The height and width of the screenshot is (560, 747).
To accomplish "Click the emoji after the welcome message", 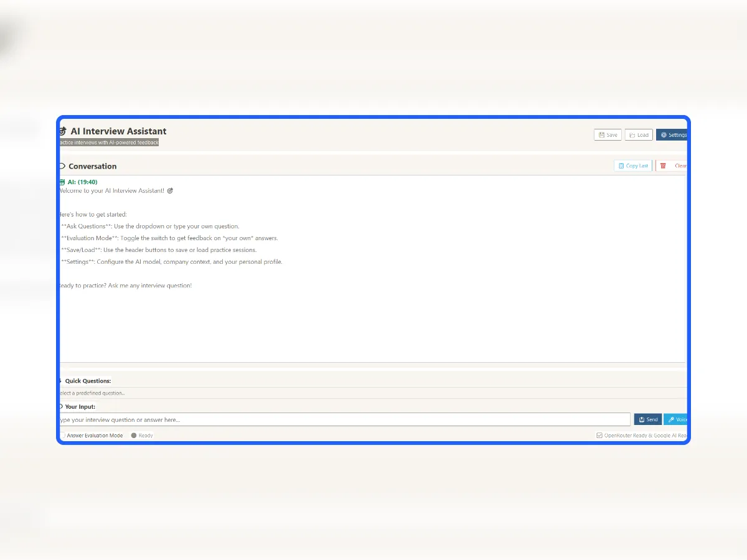I will tap(170, 191).
